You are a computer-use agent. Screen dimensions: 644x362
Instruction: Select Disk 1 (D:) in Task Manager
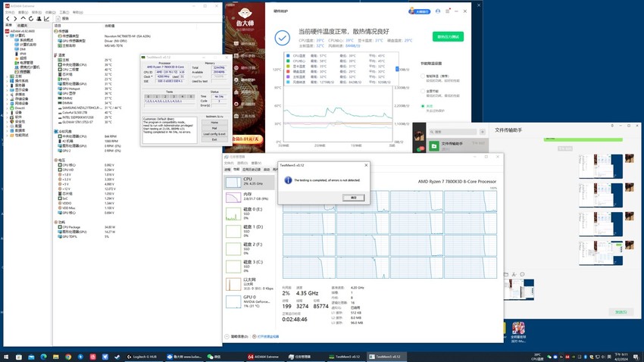249,231
